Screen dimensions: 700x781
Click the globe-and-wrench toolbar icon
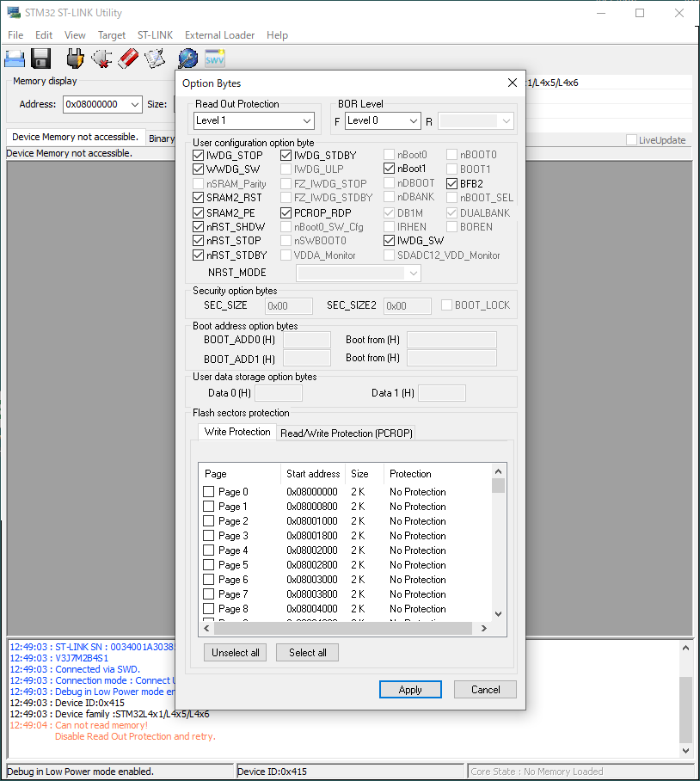pyautogui.click(x=188, y=58)
